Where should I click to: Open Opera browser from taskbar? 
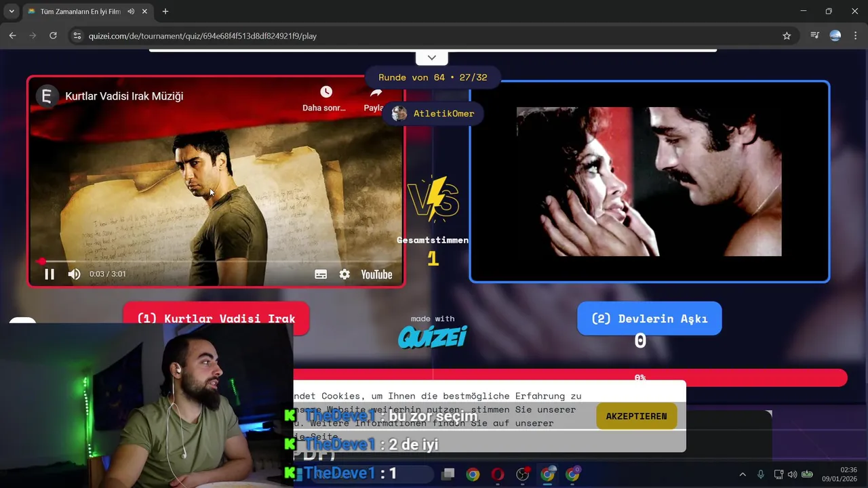498,474
